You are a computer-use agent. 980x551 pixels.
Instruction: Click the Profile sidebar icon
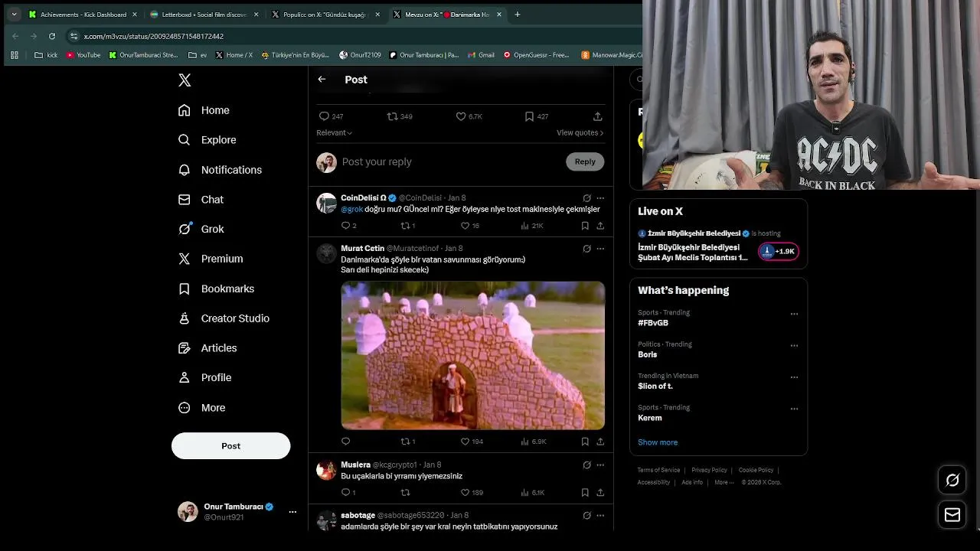(184, 377)
